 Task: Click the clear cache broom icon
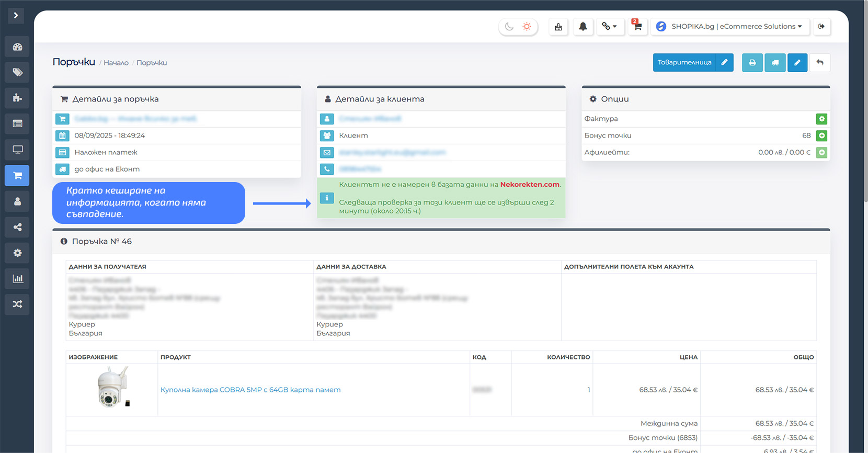558,27
